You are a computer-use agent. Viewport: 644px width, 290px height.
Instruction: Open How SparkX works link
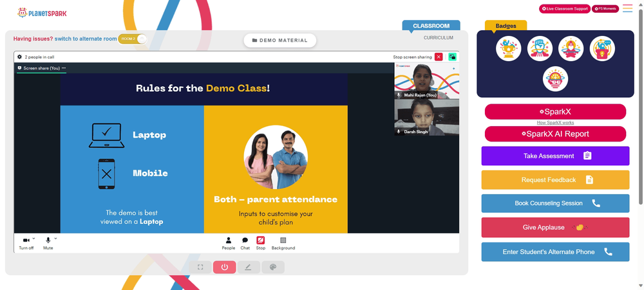pyautogui.click(x=555, y=123)
